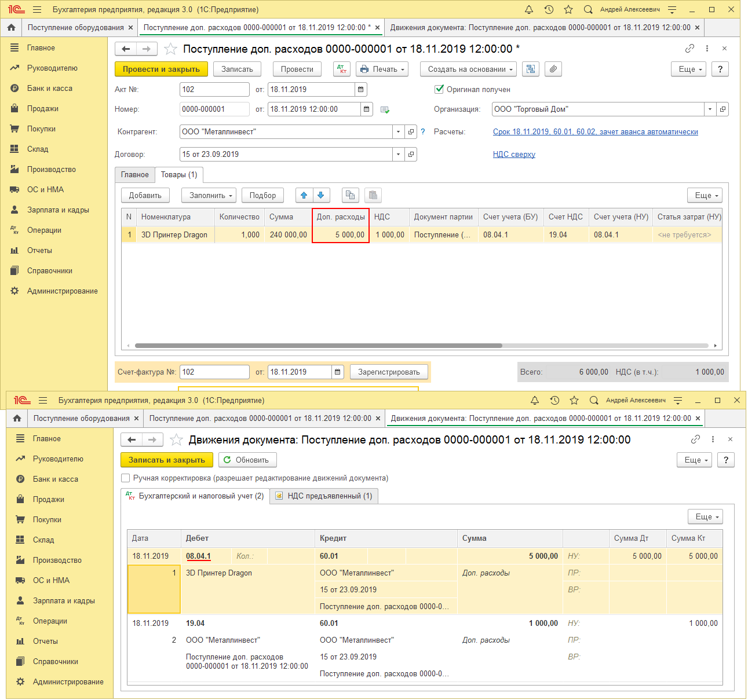The height and width of the screenshot is (700, 748).
Task: Enable Ручная корректировка checkbox
Action: pos(125,478)
